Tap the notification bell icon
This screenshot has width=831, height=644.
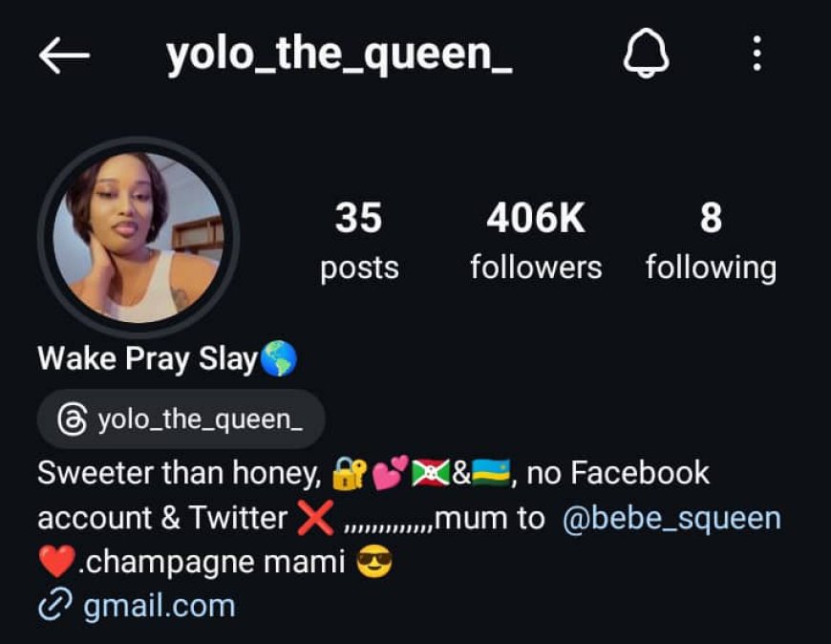(646, 53)
